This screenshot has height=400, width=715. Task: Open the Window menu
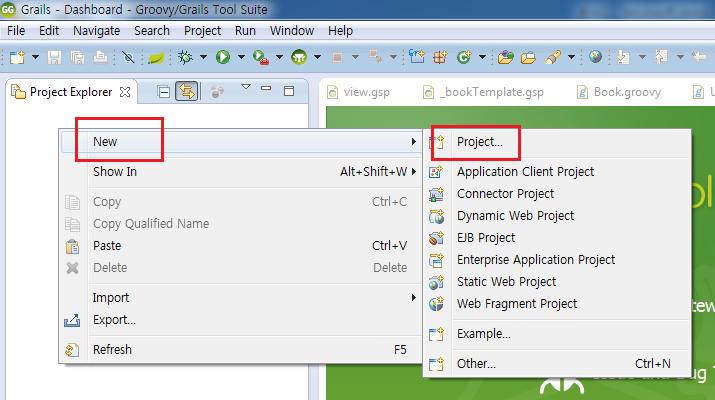[292, 31]
